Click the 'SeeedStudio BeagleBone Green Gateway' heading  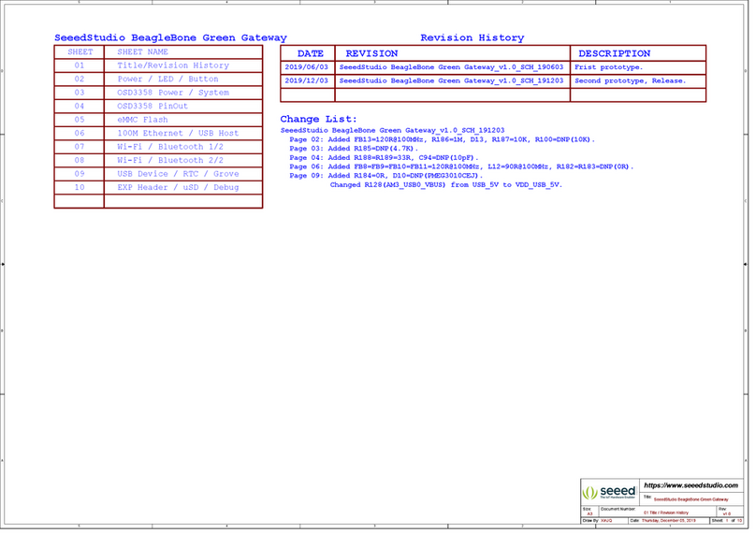[170, 37]
